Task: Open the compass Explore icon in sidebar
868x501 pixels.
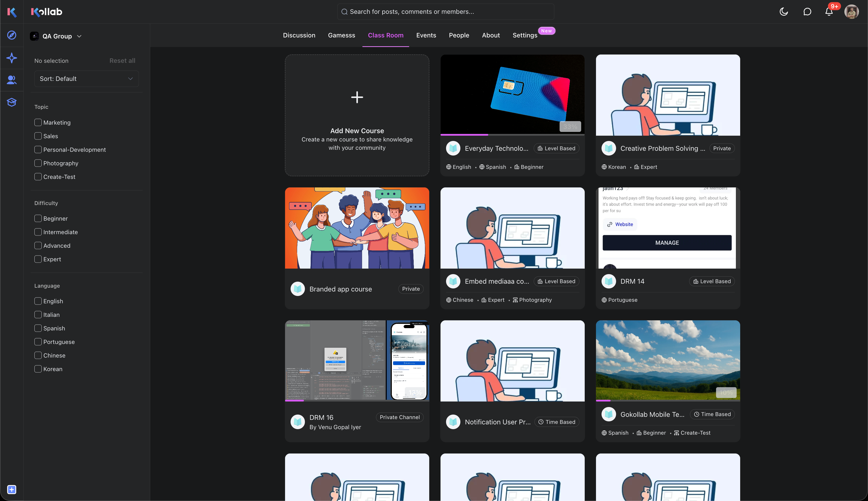Action: (12, 35)
